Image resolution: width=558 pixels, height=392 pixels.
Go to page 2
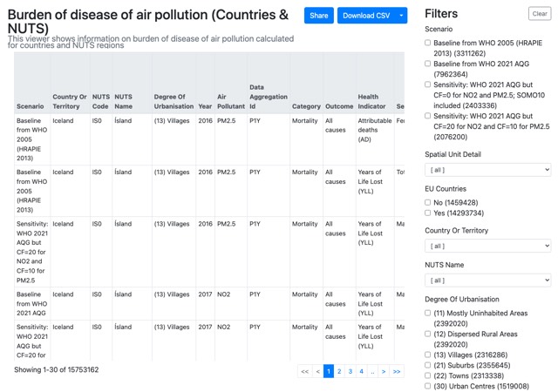(339, 371)
